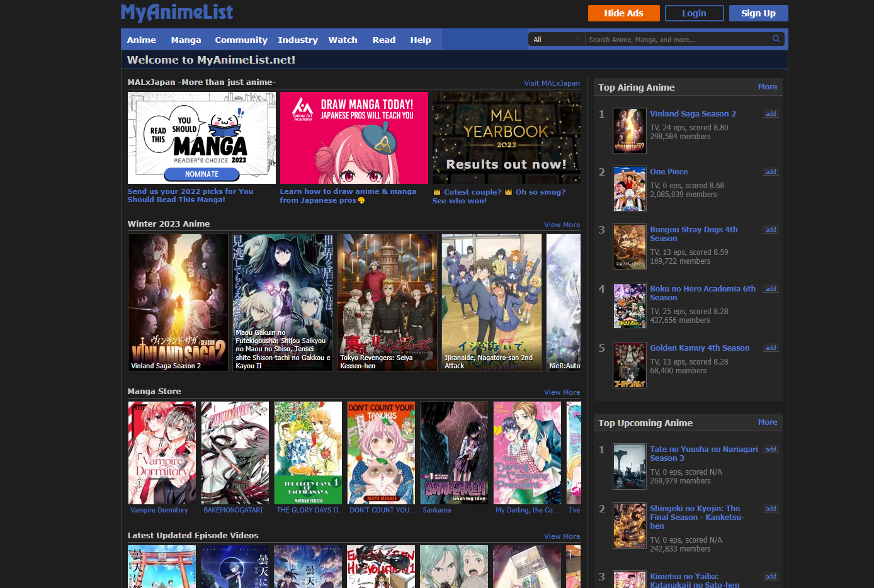Click add button for One Piece
The image size is (874, 588).
click(x=771, y=172)
